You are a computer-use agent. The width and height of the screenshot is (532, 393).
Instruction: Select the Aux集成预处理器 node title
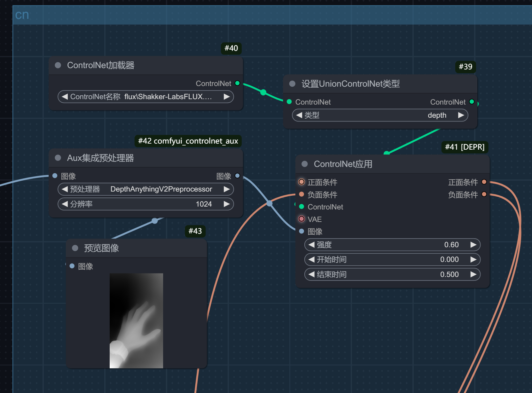point(100,158)
